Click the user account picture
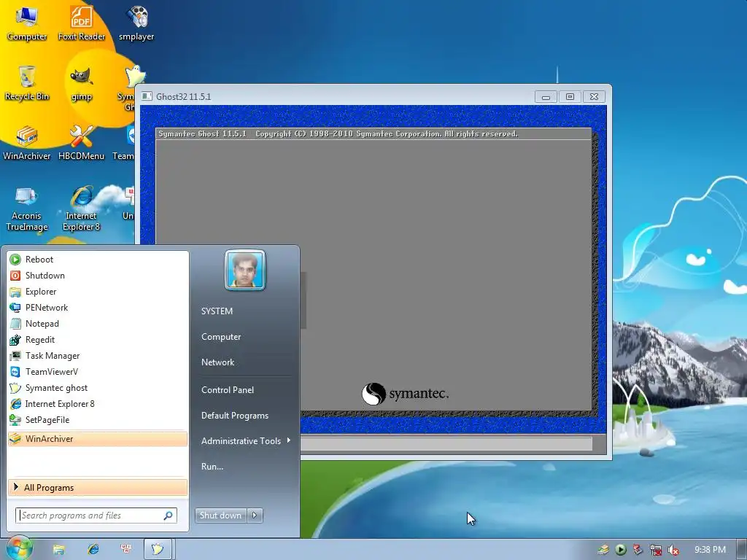Image resolution: width=747 pixels, height=560 pixels. coord(245,270)
